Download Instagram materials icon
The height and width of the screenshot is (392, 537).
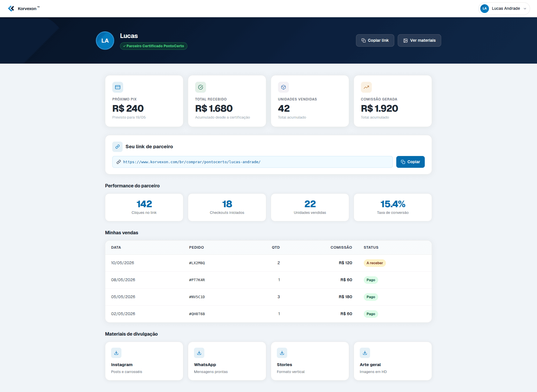(x=116, y=353)
